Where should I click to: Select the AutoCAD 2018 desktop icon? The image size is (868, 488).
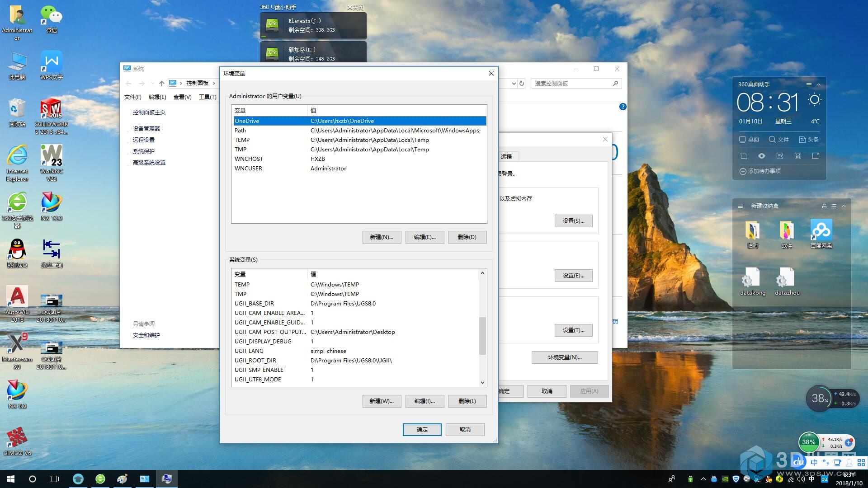(x=17, y=304)
